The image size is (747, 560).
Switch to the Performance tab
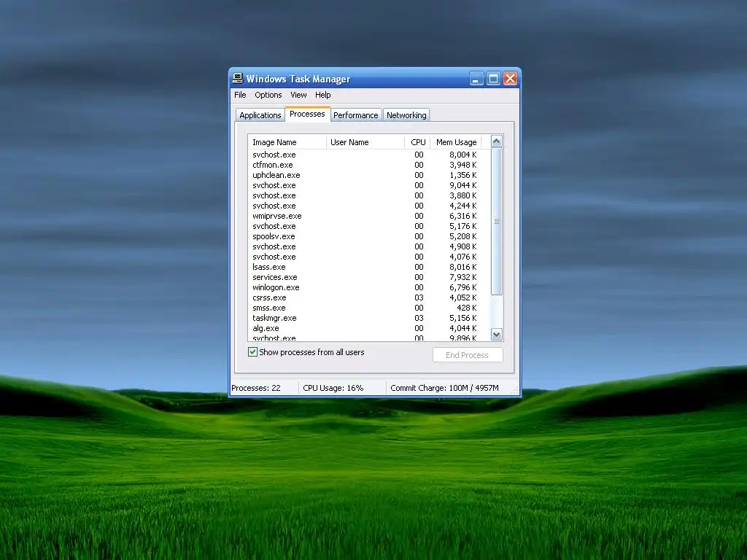tap(356, 115)
